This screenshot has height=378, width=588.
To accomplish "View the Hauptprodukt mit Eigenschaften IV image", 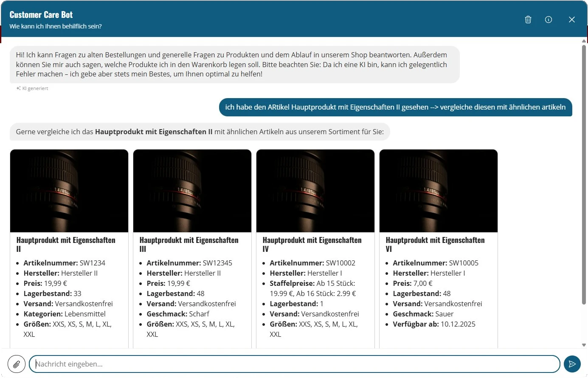I will click(x=315, y=190).
